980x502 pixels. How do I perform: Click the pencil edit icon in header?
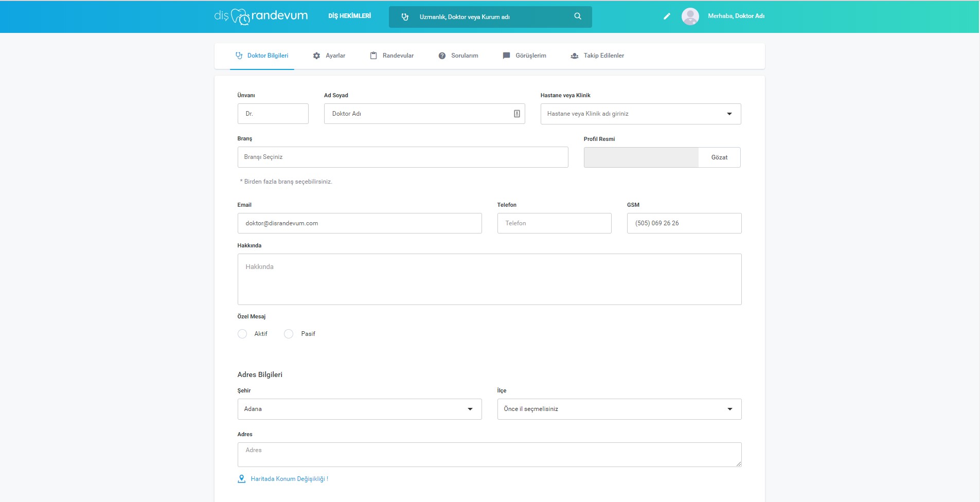coord(667,16)
